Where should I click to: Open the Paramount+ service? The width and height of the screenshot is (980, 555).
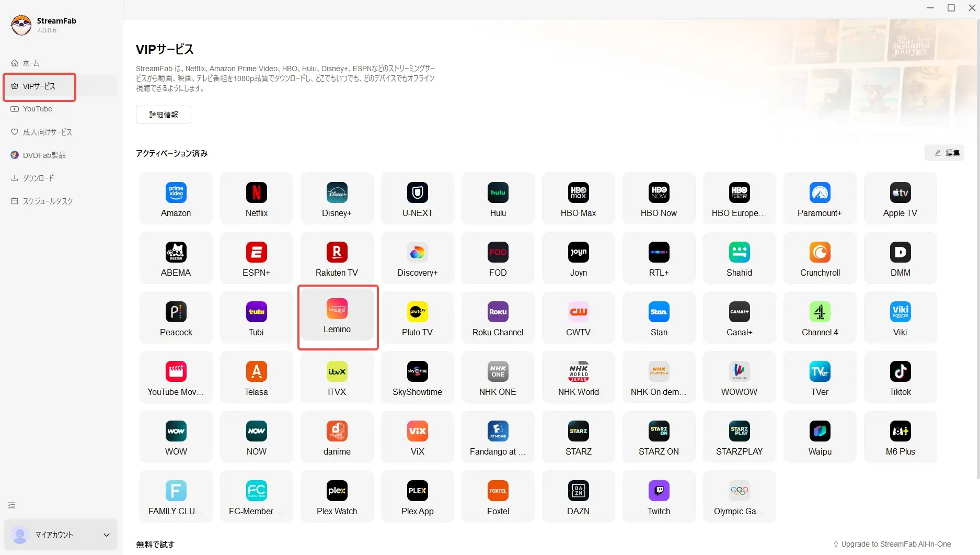820,199
